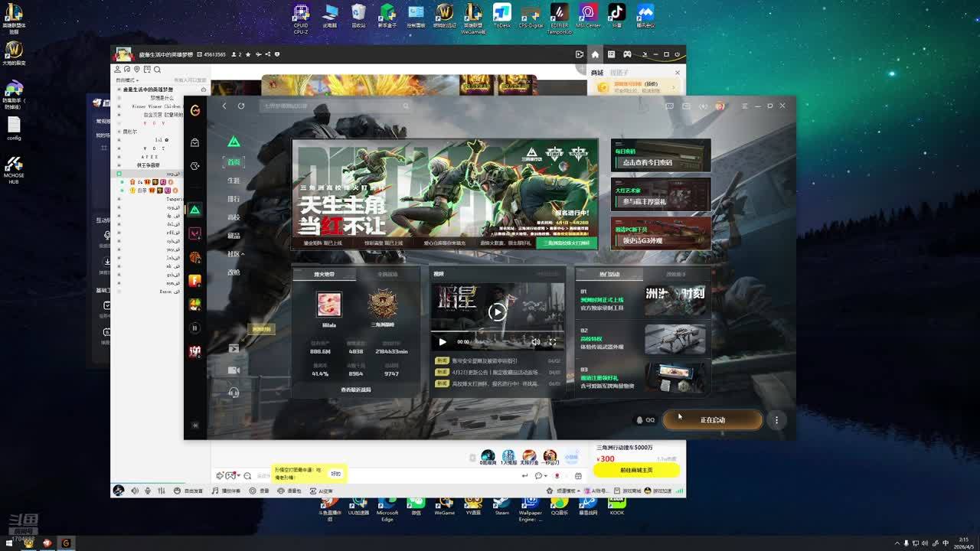Open the basketball game icon in sidebar
The height and width of the screenshot is (551, 980).
pyautogui.click(x=195, y=258)
